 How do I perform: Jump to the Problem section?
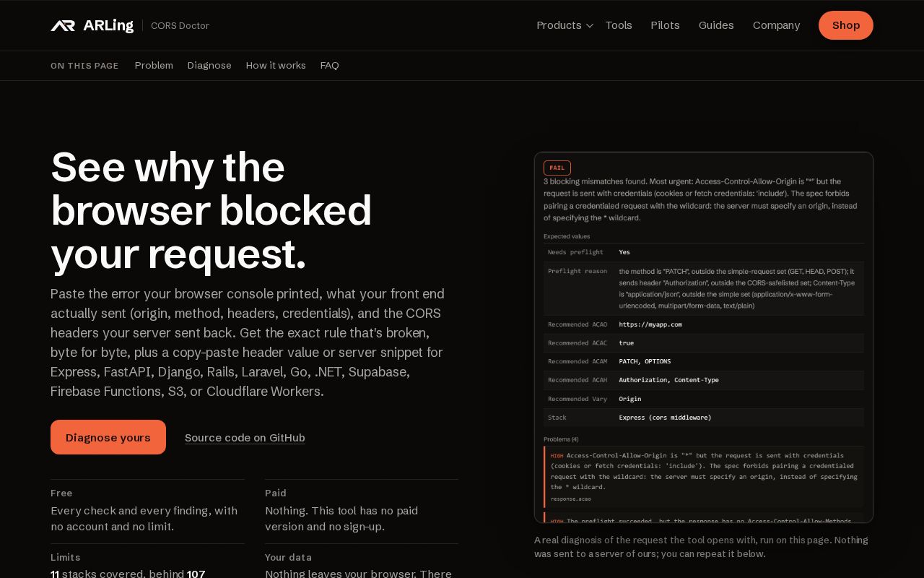click(154, 66)
